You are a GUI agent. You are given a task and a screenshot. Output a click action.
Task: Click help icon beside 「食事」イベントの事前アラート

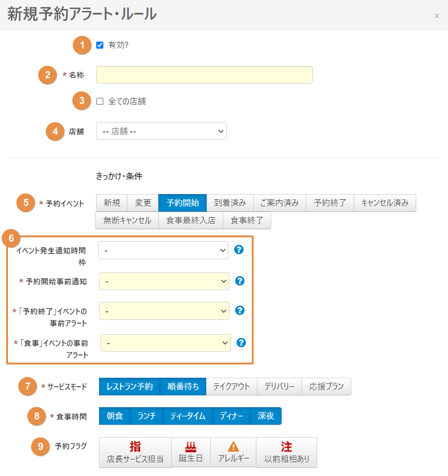241,343
